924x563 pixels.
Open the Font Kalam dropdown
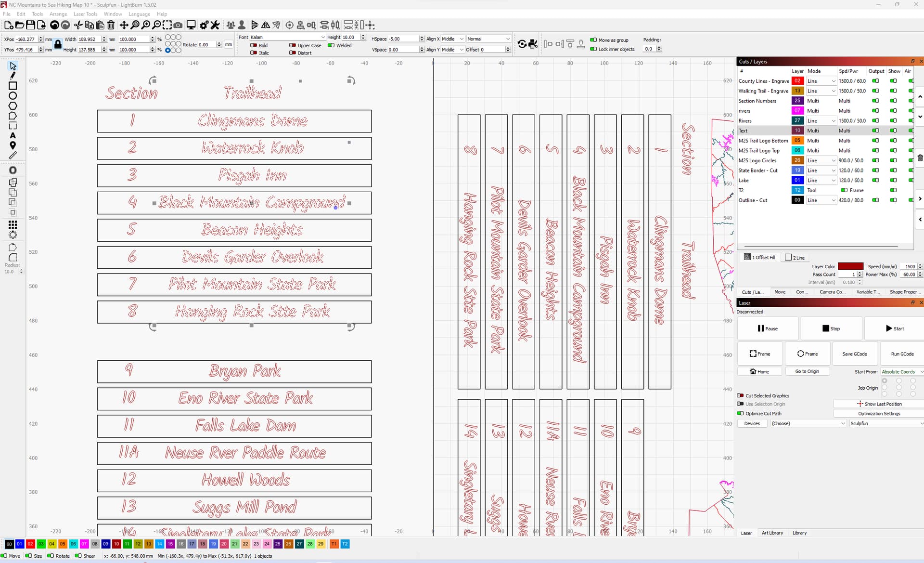pyautogui.click(x=288, y=37)
